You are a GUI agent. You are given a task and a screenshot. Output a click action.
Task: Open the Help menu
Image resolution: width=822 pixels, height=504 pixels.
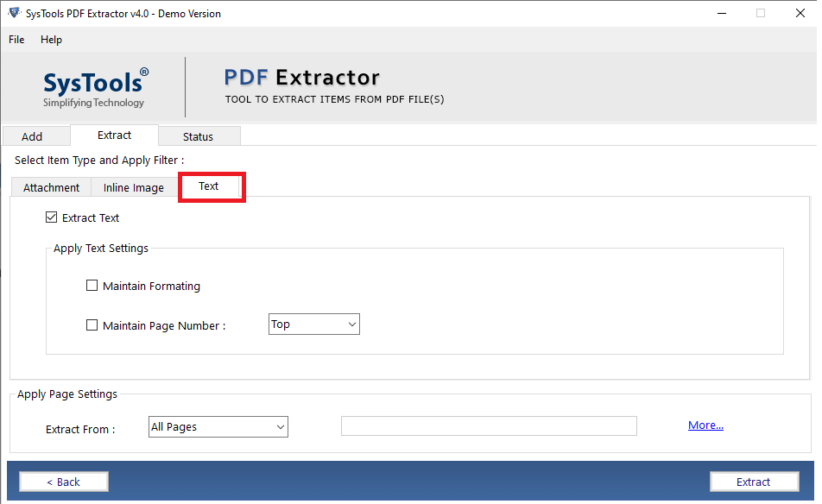pos(51,40)
